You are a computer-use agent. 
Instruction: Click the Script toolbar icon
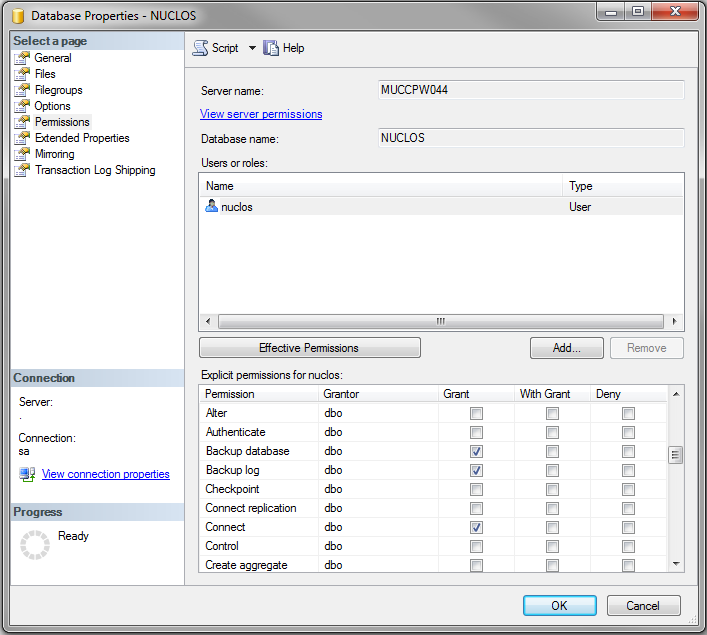[200, 48]
